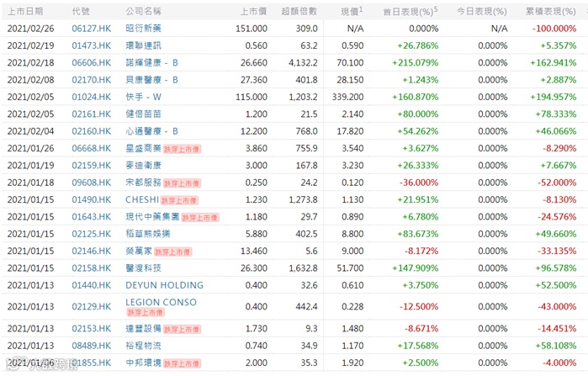Viewport: 588px width, 376px height.
Task: Click company name 昭衍新藥
Action: click(x=143, y=29)
